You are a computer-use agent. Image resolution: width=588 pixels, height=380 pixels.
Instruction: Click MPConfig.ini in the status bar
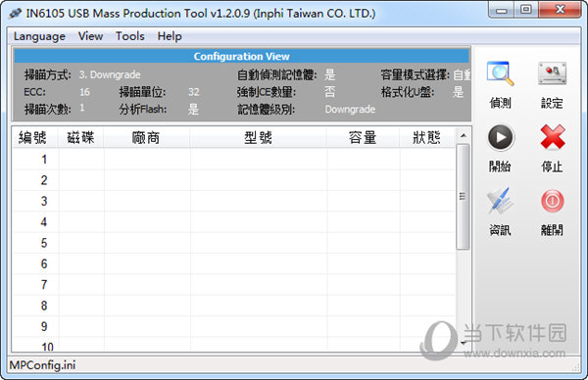pyautogui.click(x=42, y=364)
